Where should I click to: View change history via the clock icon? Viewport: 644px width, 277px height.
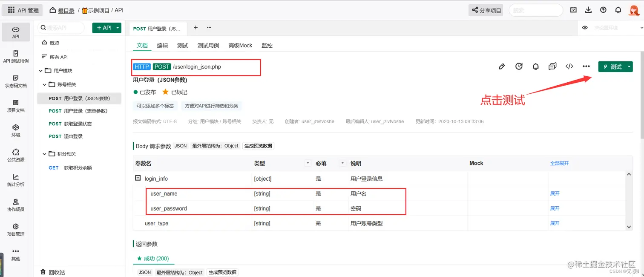point(519,66)
